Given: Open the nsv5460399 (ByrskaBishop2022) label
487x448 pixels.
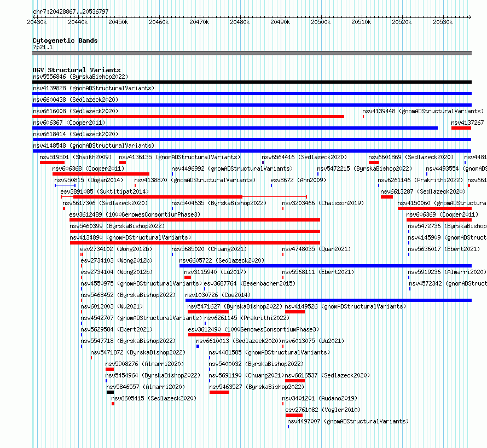Looking at the screenshot, I should point(117,226).
